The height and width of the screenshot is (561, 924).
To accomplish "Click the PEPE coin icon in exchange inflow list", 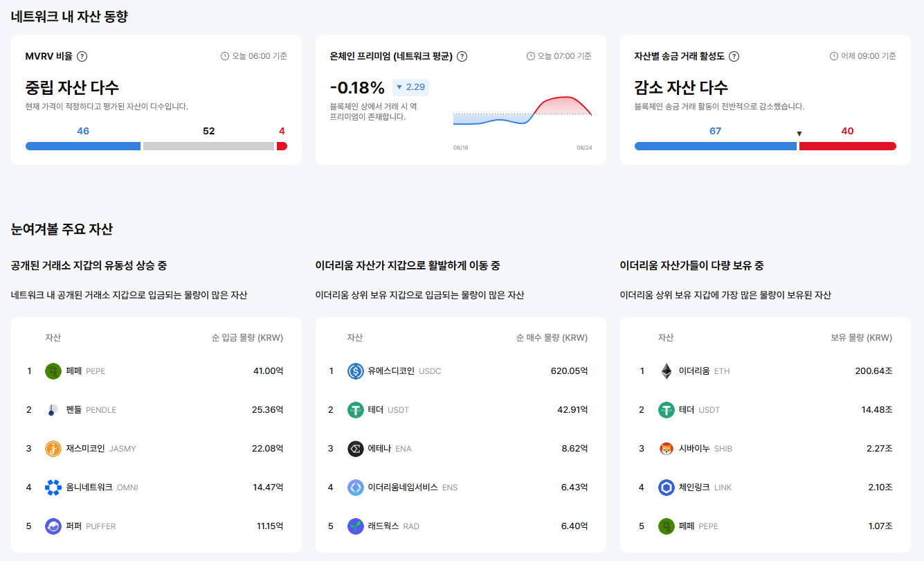I will pyautogui.click(x=53, y=371).
